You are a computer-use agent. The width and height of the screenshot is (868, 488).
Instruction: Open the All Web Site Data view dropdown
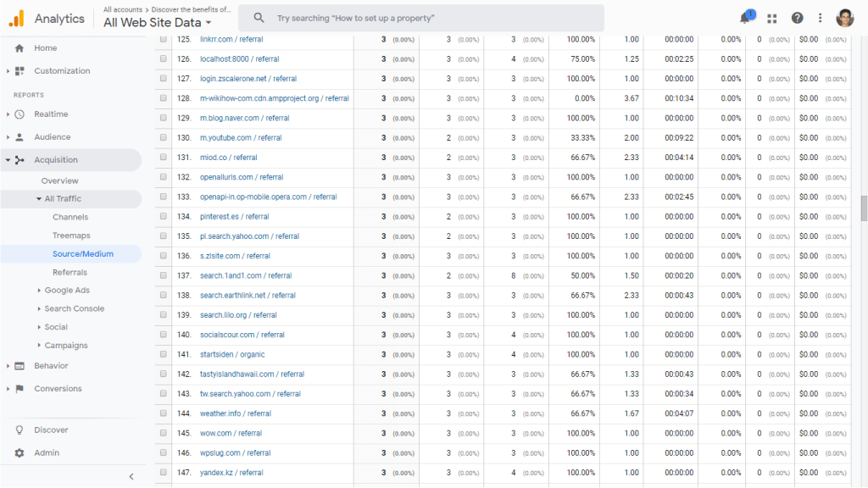pos(158,23)
